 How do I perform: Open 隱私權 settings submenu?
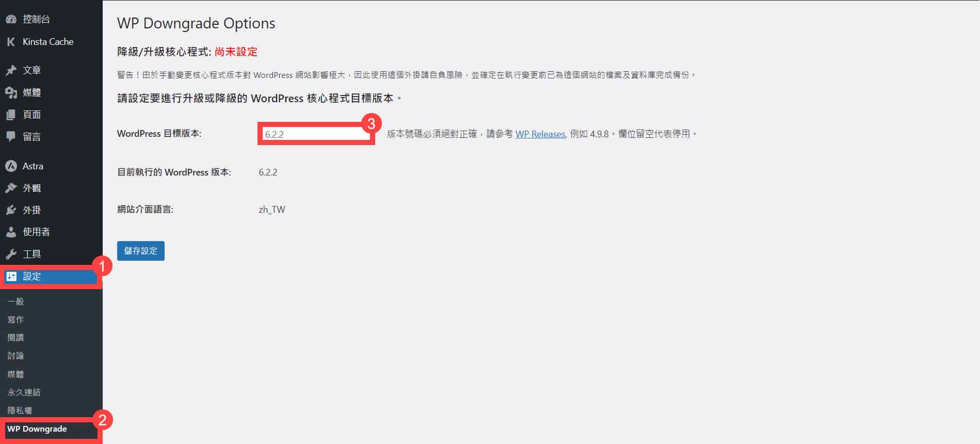[x=20, y=410]
